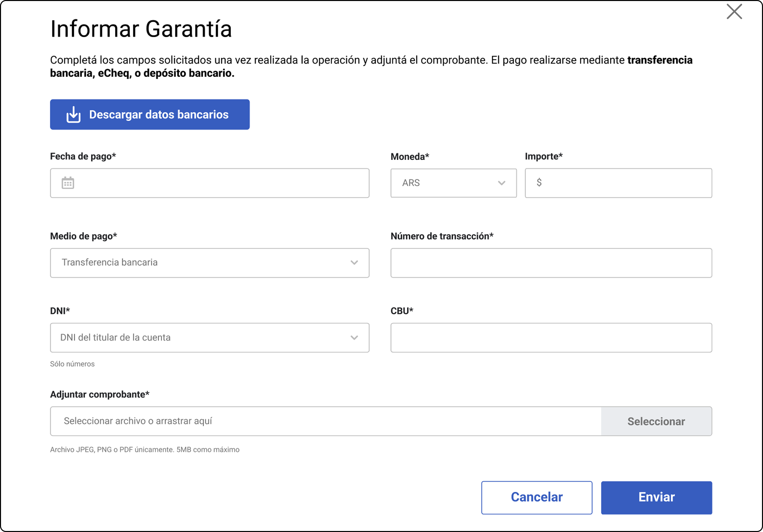Click into the Importe amount field
763x532 pixels.
626,183
